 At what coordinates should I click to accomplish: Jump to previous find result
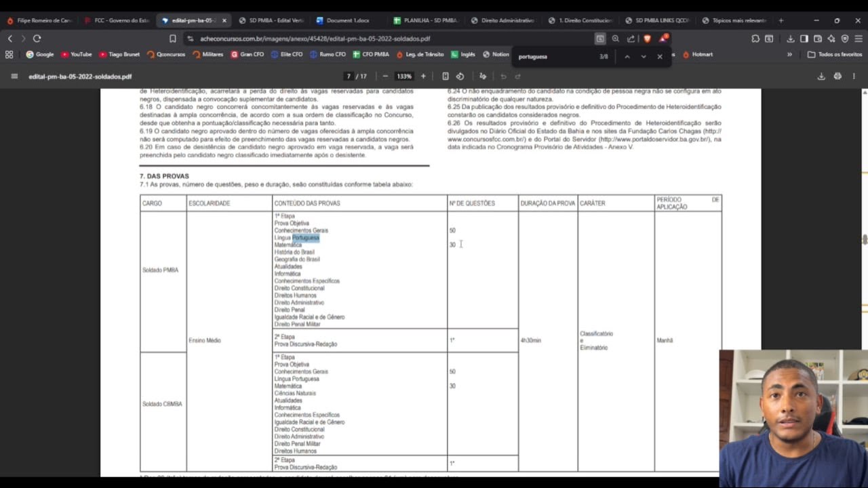tap(627, 56)
